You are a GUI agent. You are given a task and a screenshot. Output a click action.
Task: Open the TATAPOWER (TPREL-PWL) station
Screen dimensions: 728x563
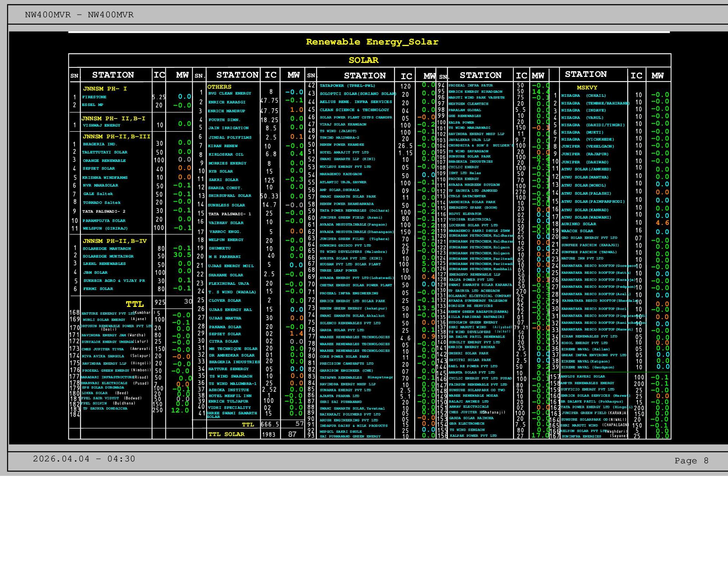347,86
